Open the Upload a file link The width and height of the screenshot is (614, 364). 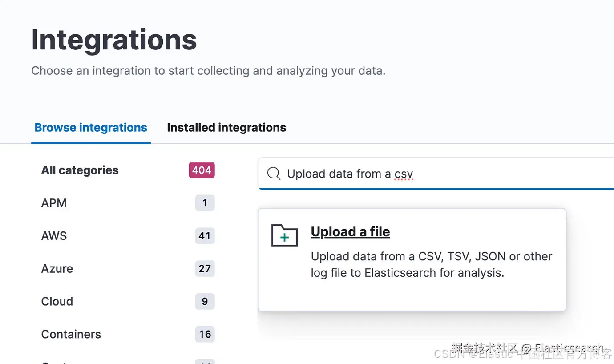point(350,232)
